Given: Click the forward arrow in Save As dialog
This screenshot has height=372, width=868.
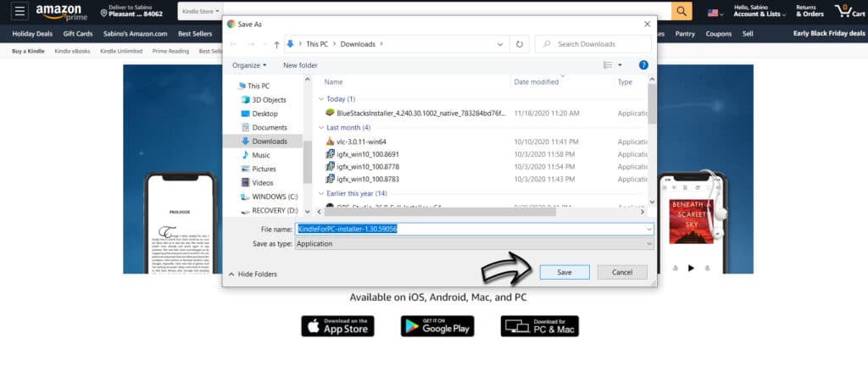Looking at the screenshot, I should click(x=249, y=44).
